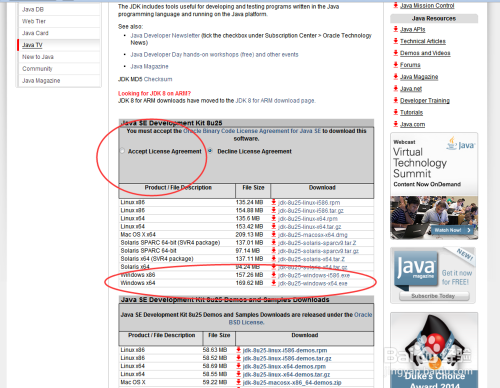Click the 169.62 MB size of Windows x64
Image resolution: width=500 pixels, height=388 pixels.
[249, 283]
